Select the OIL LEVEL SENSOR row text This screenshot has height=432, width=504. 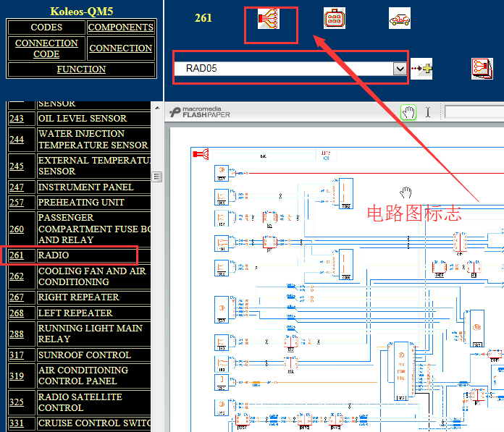[83, 119]
